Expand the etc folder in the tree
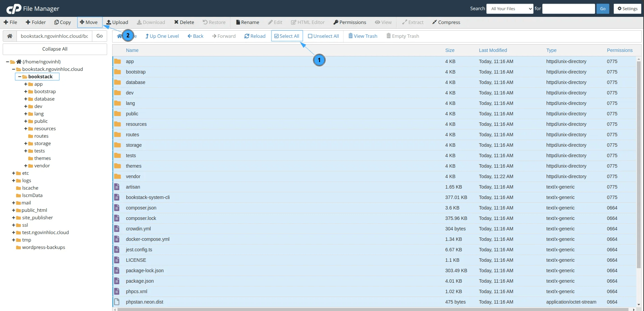 pos(13,173)
